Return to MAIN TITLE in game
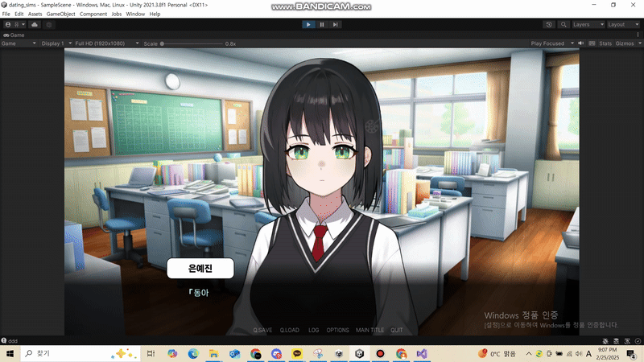This screenshot has width=644, height=362. pos(369,330)
